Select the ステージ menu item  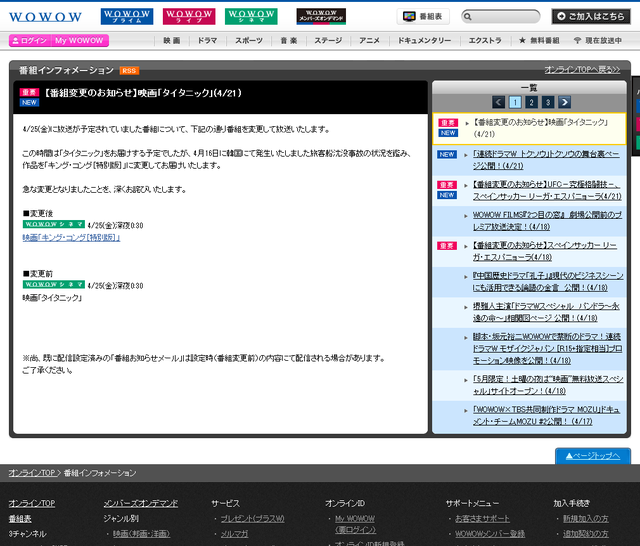(328, 40)
